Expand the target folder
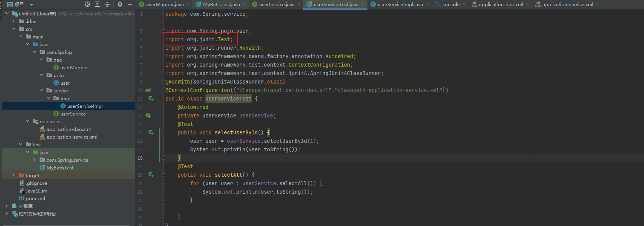 coord(13,175)
